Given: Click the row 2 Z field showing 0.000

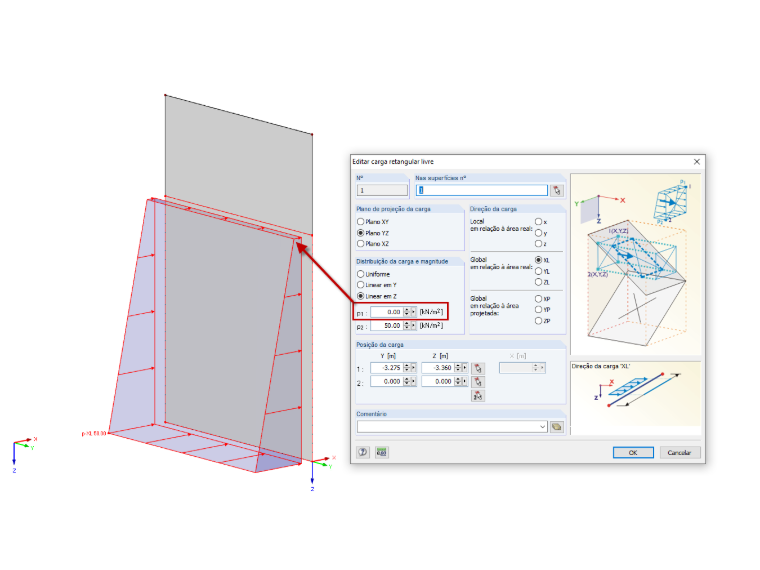Looking at the screenshot, I should [438, 381].
